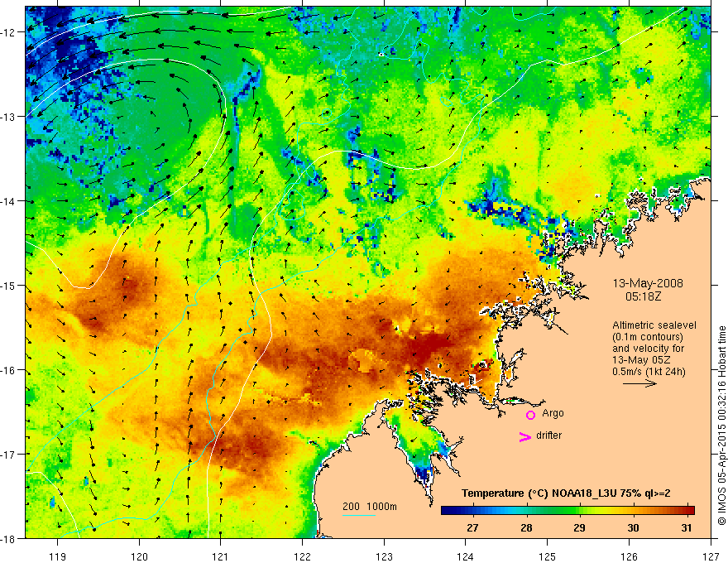Click the 'Temperature (°C) NOAA18_L3U 75% ql>=2' title
This screenshot has height=563, width=728.
pyautogui.click(x=566, y=493)
